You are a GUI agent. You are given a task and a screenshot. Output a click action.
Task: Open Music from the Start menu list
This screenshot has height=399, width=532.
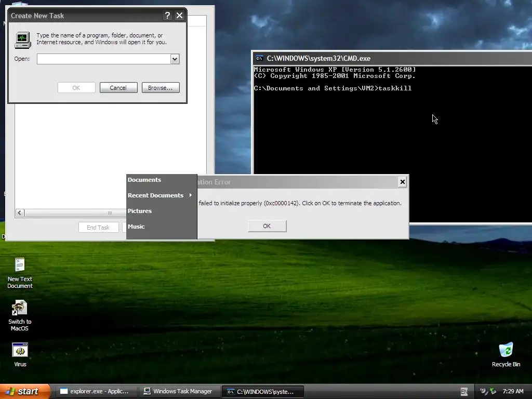(136, 227)
